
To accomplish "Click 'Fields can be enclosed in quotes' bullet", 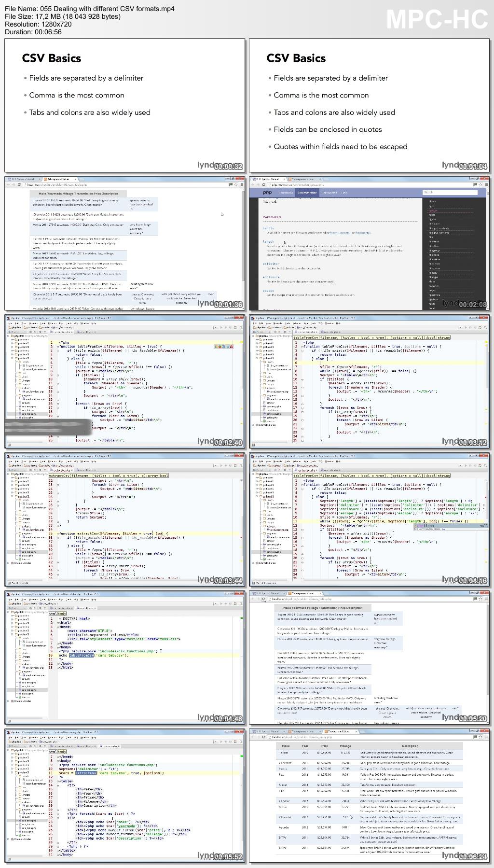I will coord(328,129).
